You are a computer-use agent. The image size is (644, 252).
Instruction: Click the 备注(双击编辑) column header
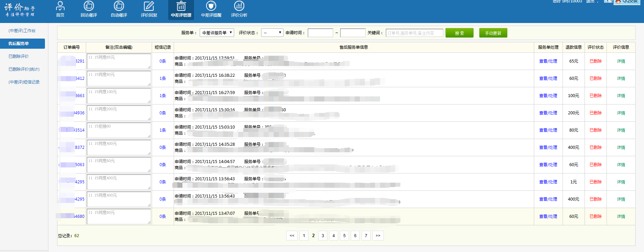[119, 47]
